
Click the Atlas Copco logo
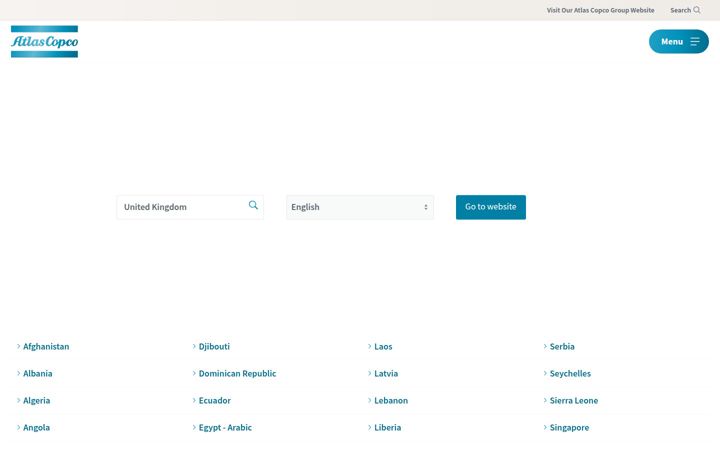[x=45, y=41]
